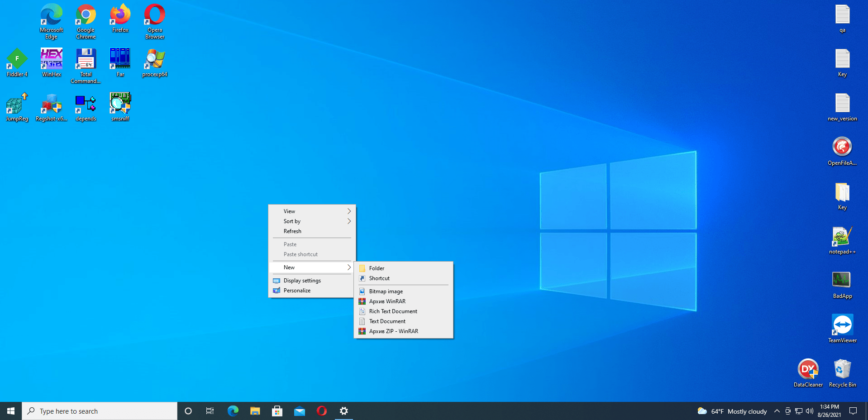Click the taskbar search box

click(x=100, y=411)
